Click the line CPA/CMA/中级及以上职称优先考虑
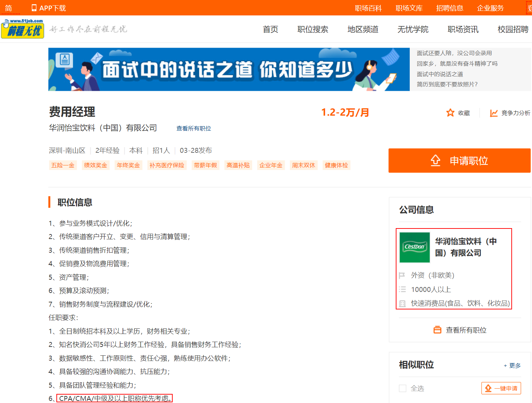532x403 pixels. click(x=116, y=398)
